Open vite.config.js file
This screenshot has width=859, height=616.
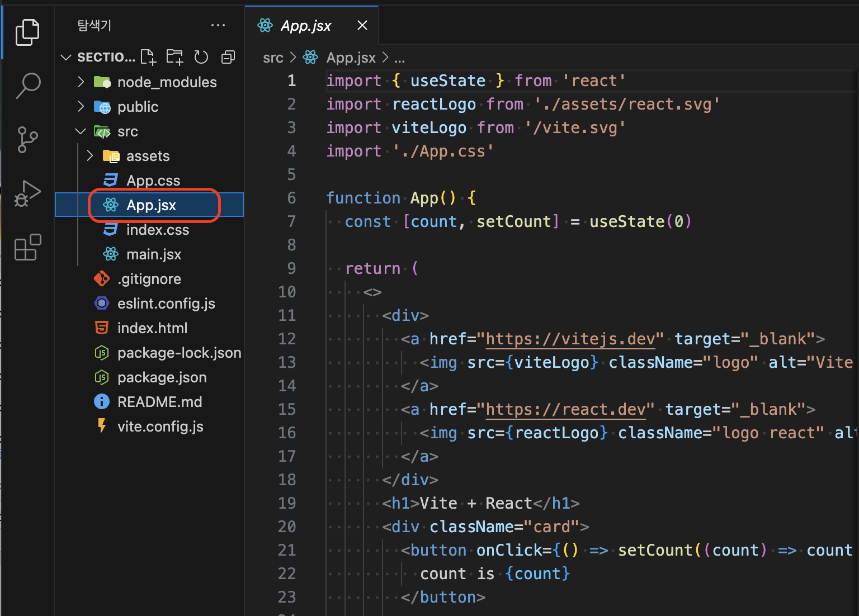149,427
